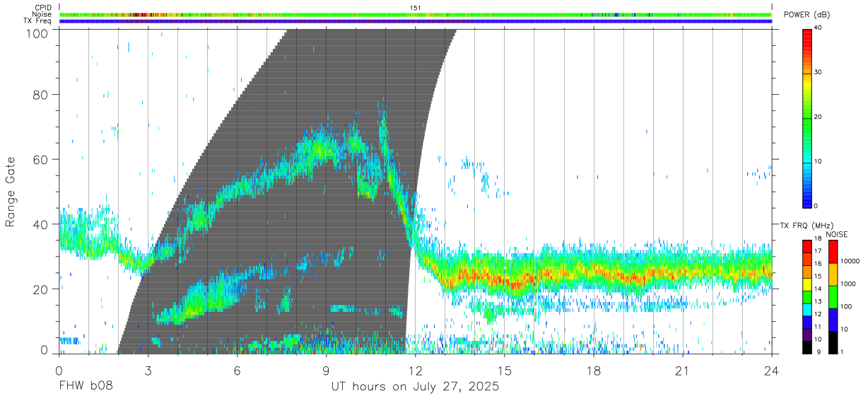Click the UT hours on July 27, 2025 title
868x401 pixels.
pyautogui.click(x=415, y=387)
